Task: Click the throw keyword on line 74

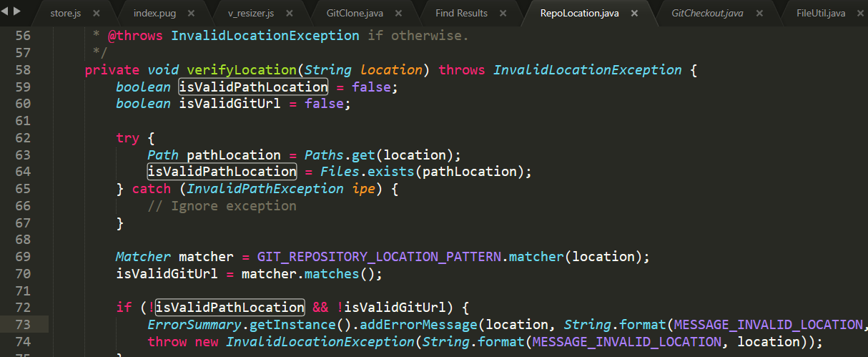Action: 167,342
